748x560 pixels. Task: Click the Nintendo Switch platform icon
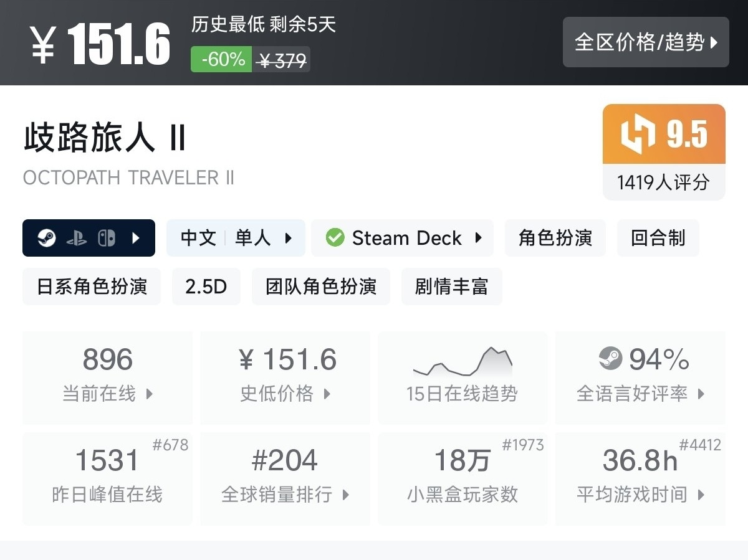click(x=107, y=238)
